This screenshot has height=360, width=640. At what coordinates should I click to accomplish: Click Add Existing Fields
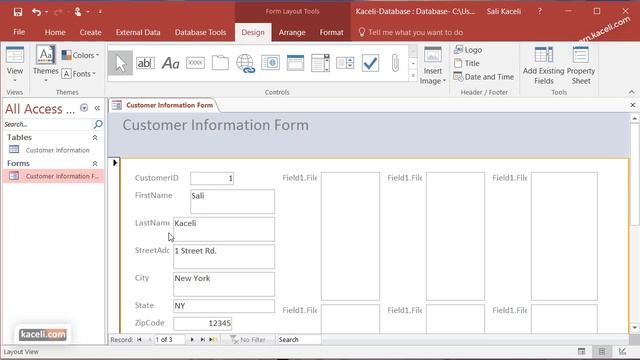click(543, 65)
